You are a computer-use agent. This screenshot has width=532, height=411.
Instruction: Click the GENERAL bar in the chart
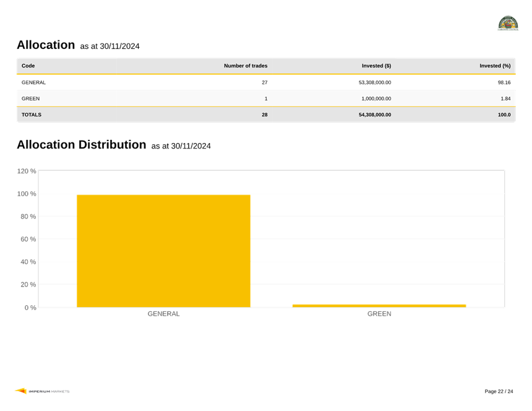click(x=163, y=251)
